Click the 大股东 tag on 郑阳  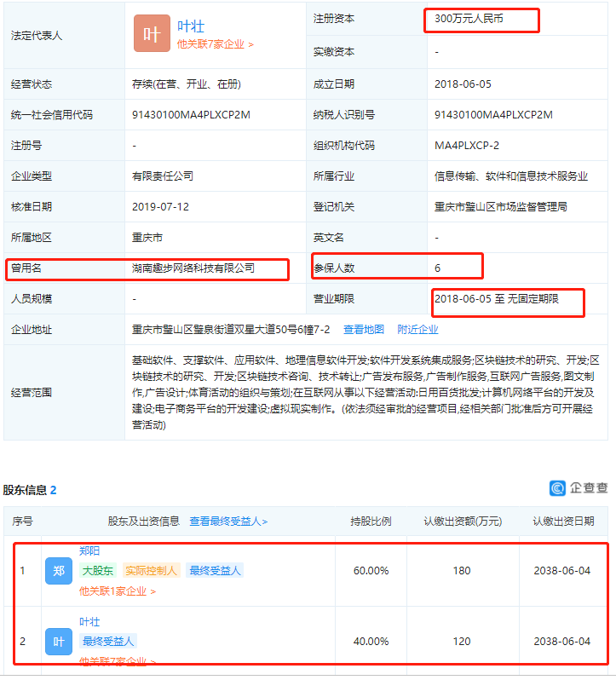click(97, 570)
